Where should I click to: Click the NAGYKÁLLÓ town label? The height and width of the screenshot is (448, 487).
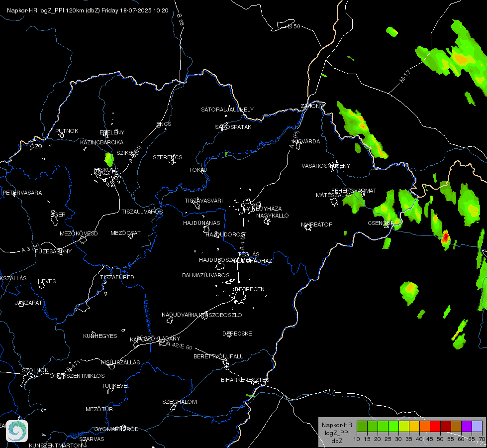[x=273, y=216]
